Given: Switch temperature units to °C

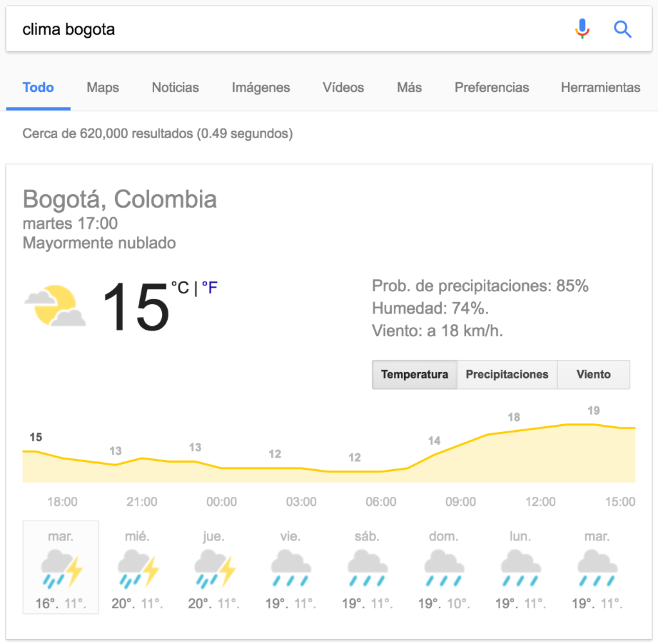Looking at the screenshot, I should click(180, 287).
